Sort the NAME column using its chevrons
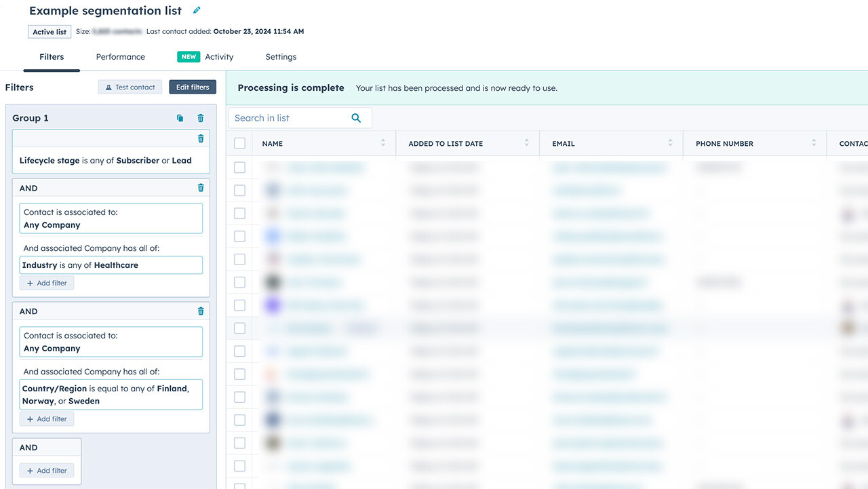868x489 pixels. pyautogui.click(x=384, y=143)
